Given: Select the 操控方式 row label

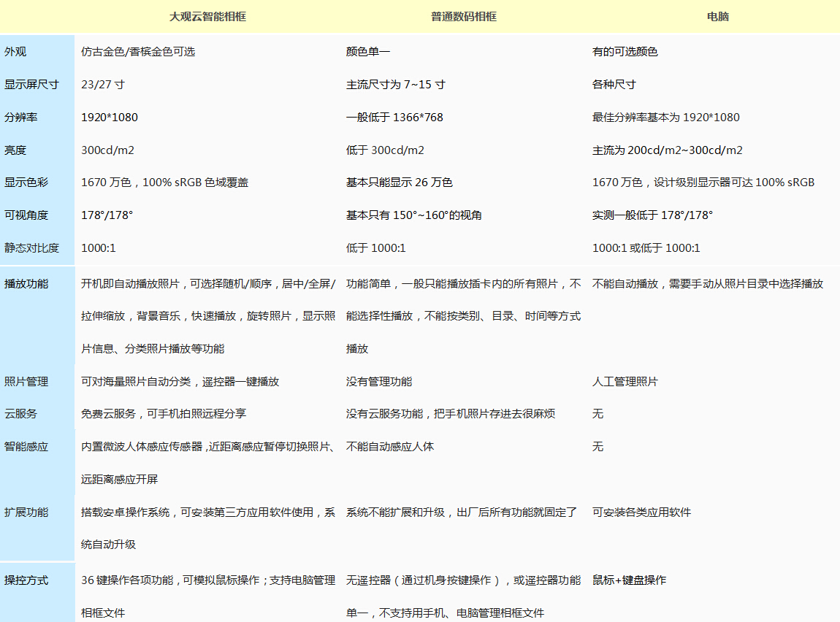Looking at the screenshot, I should (x=26, y=580).
